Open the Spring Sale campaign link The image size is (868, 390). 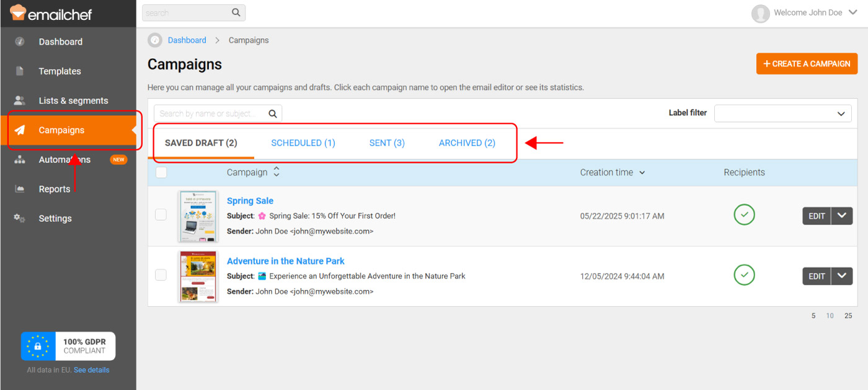pyautogui.click(x=250, y=201)
